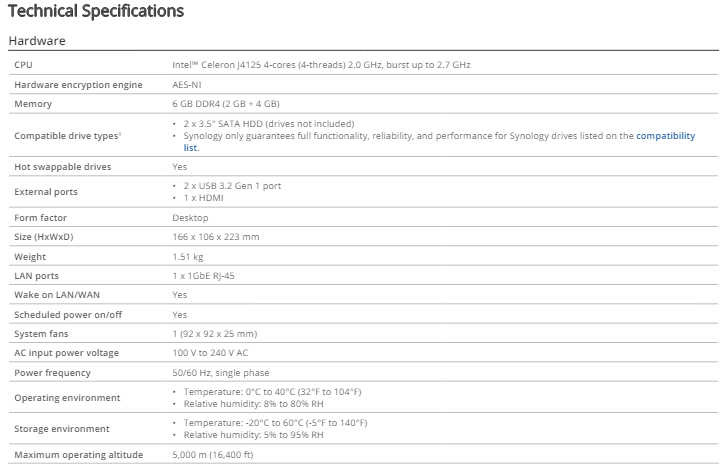Click the system fans 92 x 92 x 25 mm value
Image resolution: width=721 pixels, height=465 pixels.
[x=215, y=334]
